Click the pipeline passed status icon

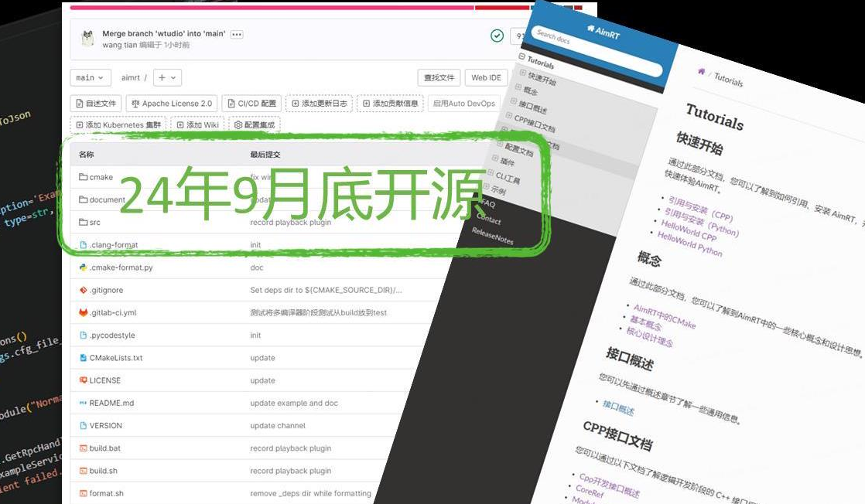(x=497, y=36)
